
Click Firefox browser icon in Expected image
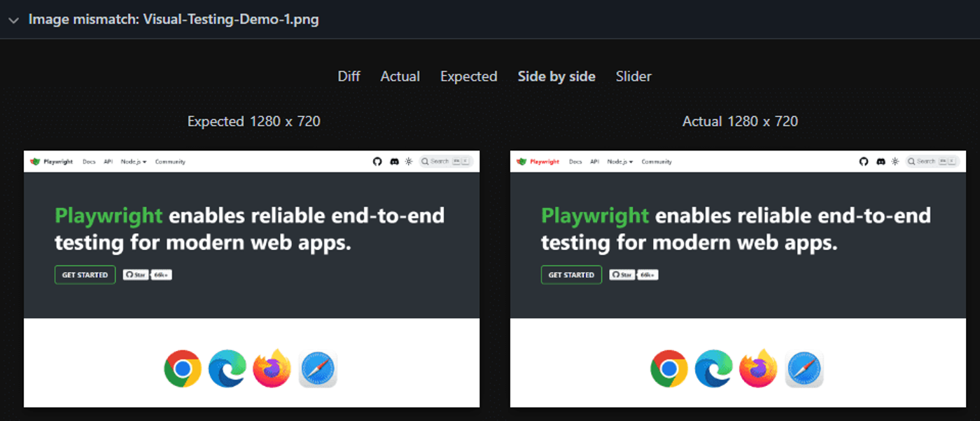(272, 368)
